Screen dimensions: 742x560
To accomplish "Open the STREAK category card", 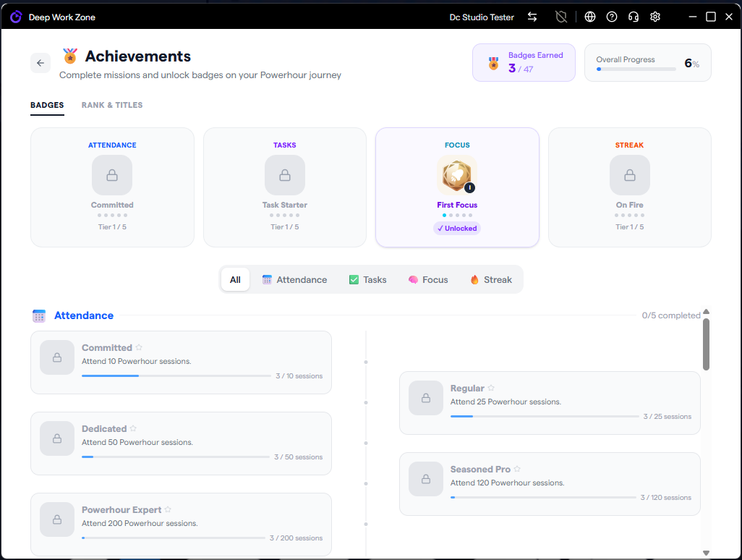I will pyautogui.click(x=630, y=187).
